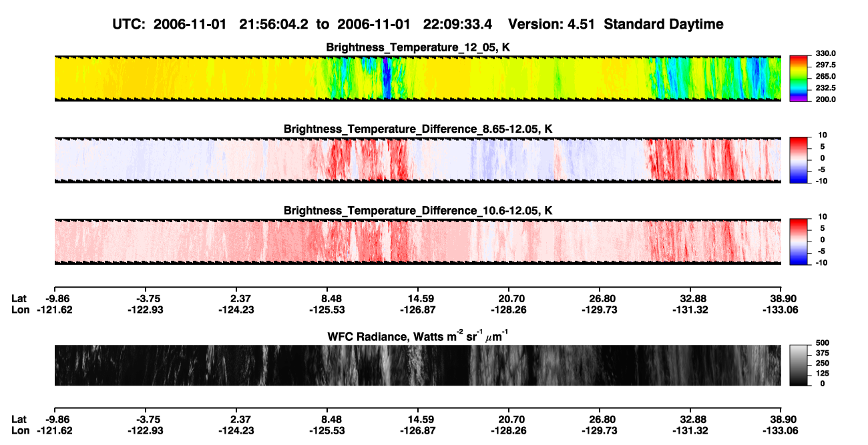Image resolution: width=868 pixels, height=445 pixels.
Task: Click the 'Lon' row label under 10.6-12.05 panel
Action: pos(20,310)
